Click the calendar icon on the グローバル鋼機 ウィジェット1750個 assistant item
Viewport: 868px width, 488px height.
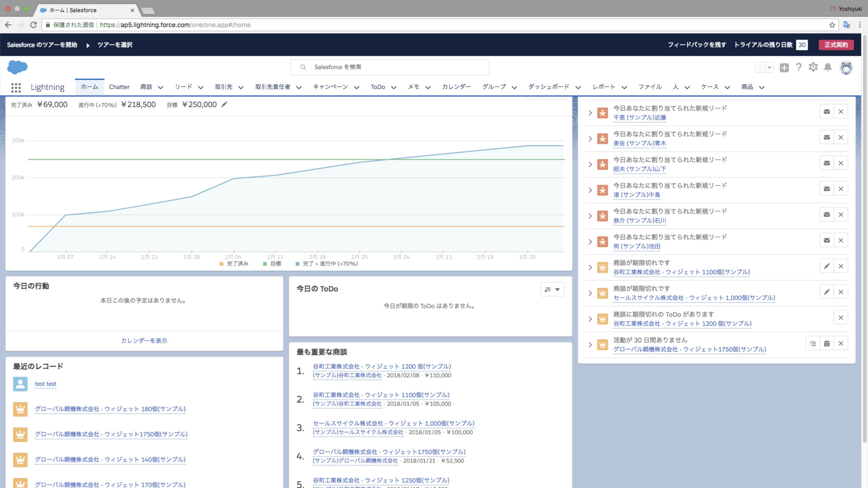tap(827, 343)
